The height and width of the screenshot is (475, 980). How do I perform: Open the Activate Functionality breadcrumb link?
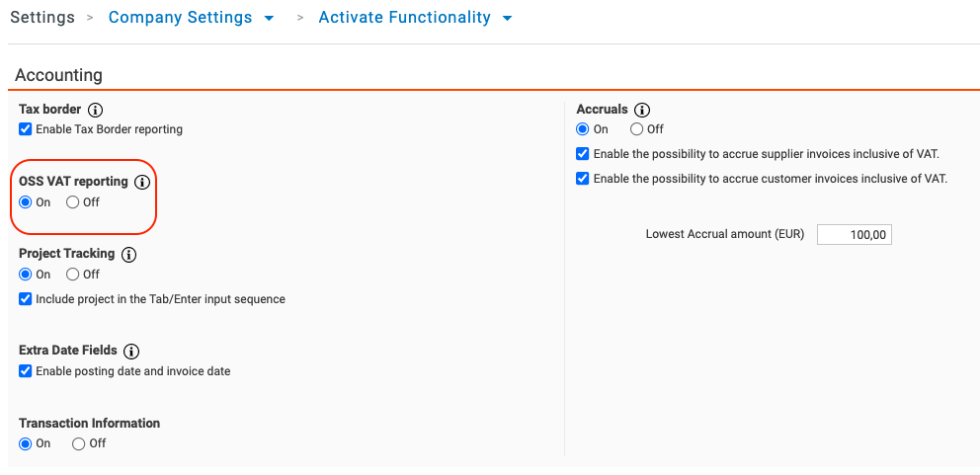(404, 18)
